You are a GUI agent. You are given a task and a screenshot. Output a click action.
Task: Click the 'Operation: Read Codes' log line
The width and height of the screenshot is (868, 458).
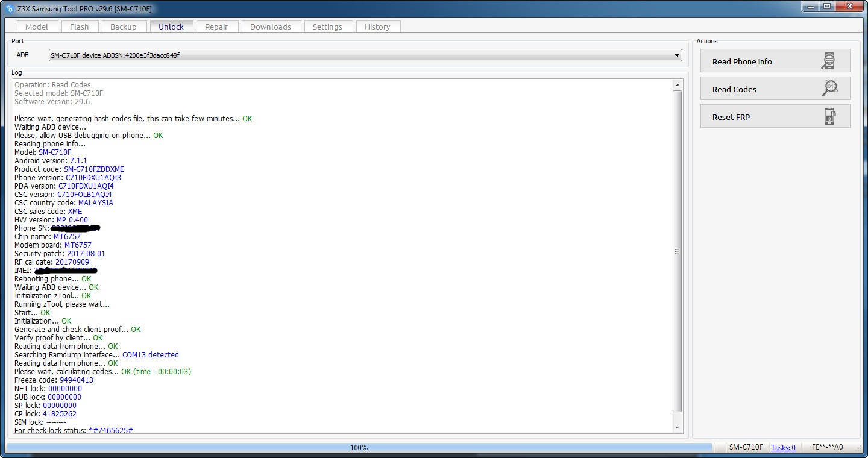pyautogui.click(x=52, y=85)
